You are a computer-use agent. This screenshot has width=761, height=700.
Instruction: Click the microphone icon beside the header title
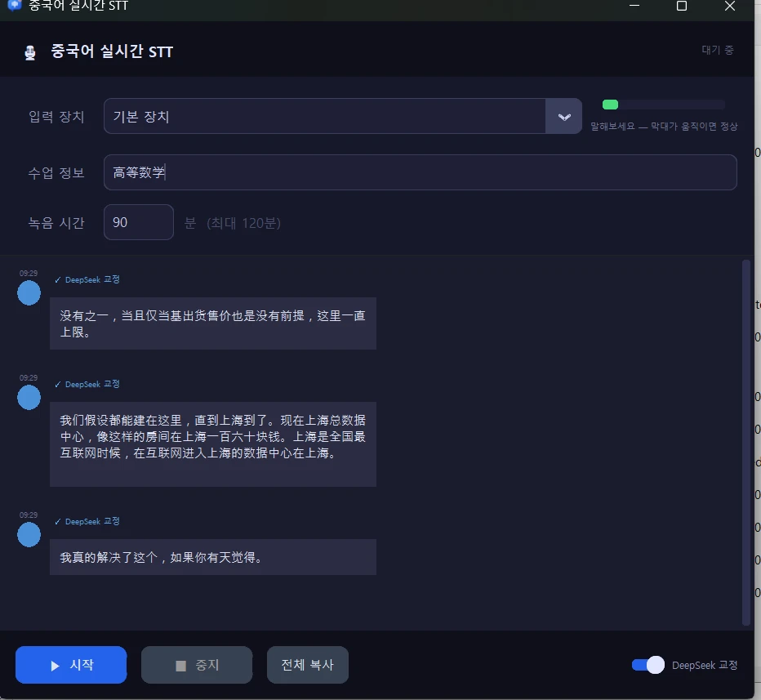[30, 52]
